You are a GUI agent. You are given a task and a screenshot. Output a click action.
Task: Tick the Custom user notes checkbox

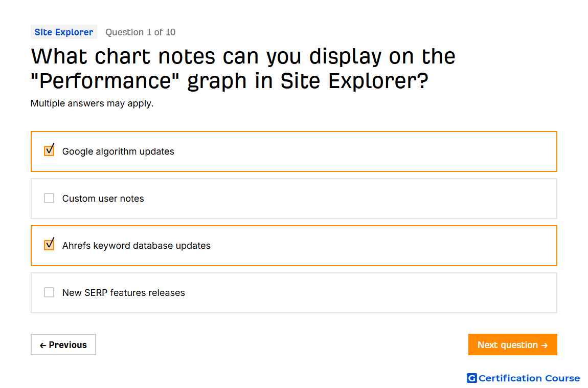(x=49, y=198)
